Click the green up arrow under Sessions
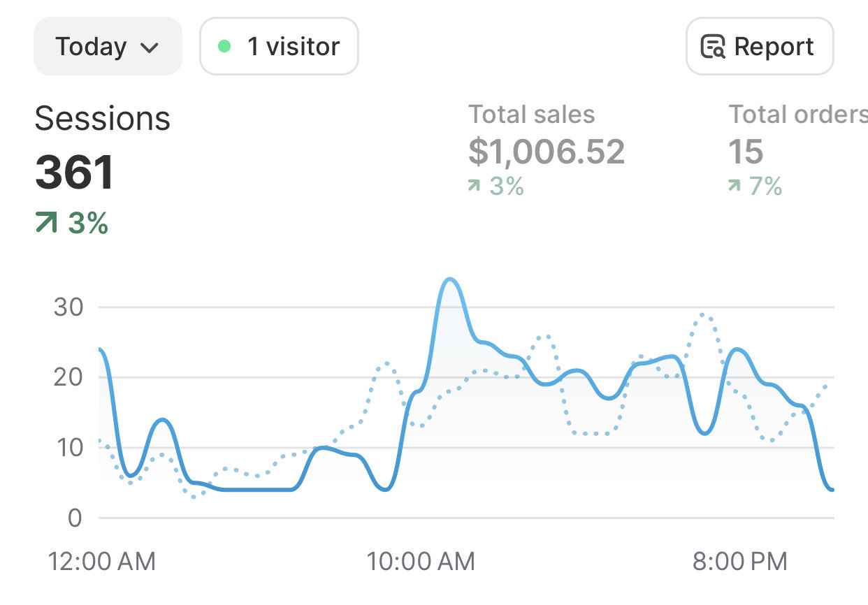The width and height of the screenshot is (868, 605). [46, 224]
